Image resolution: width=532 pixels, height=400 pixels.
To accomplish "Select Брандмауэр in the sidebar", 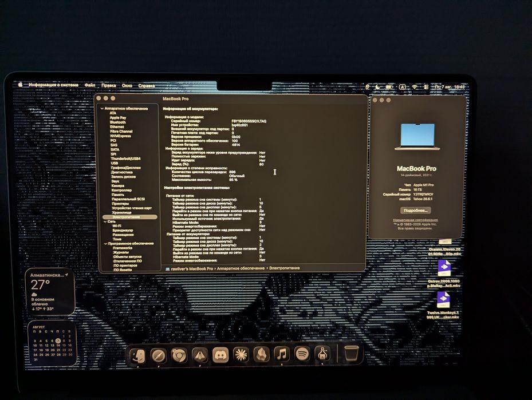I will point(123,230).
